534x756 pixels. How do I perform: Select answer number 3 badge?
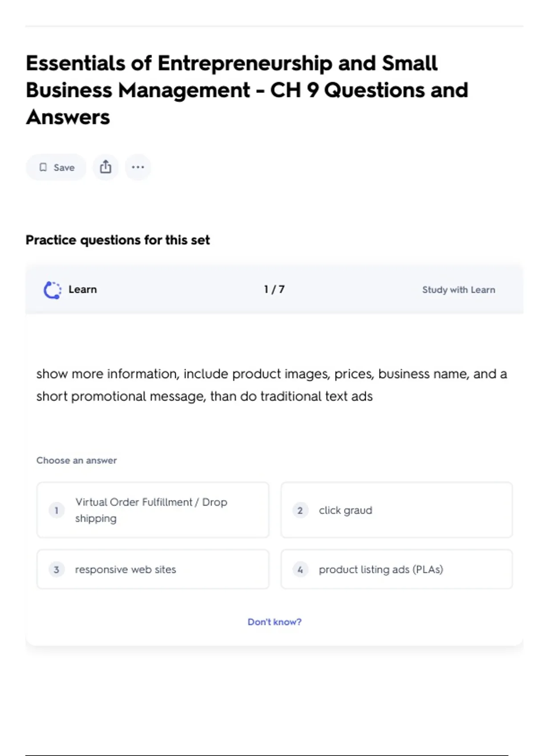click(x=57, y=569)
